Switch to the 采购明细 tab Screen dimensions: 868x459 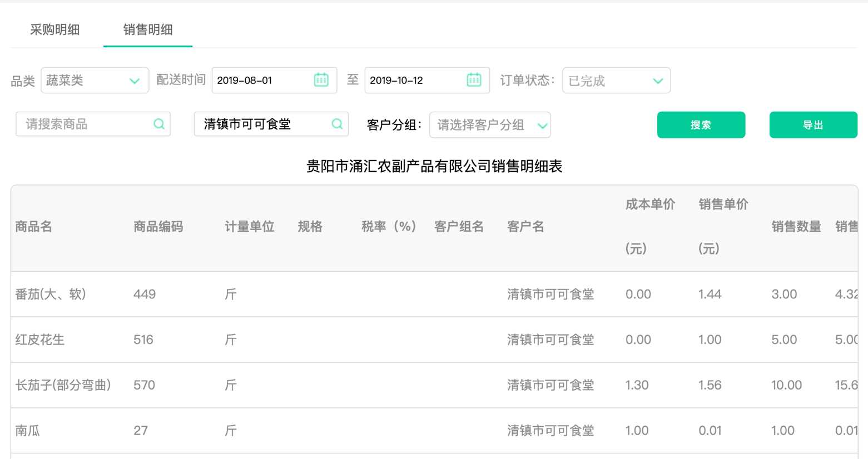54,29
